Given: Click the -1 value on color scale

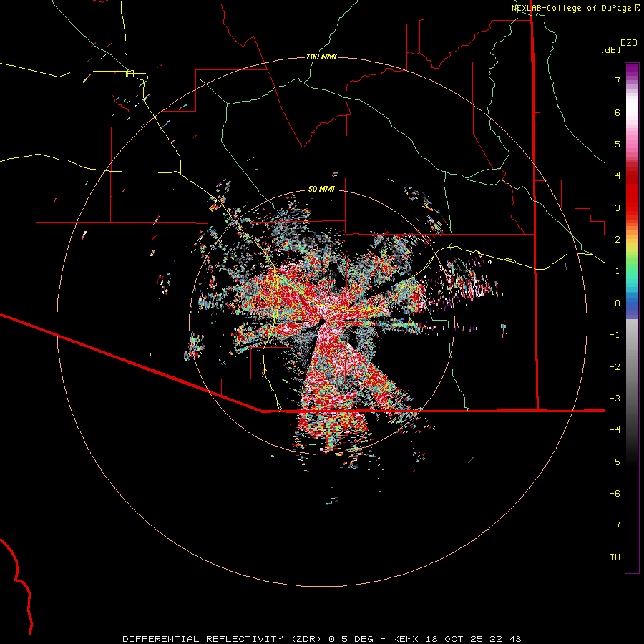Looking at the screenshot, I should coord(615,335).
